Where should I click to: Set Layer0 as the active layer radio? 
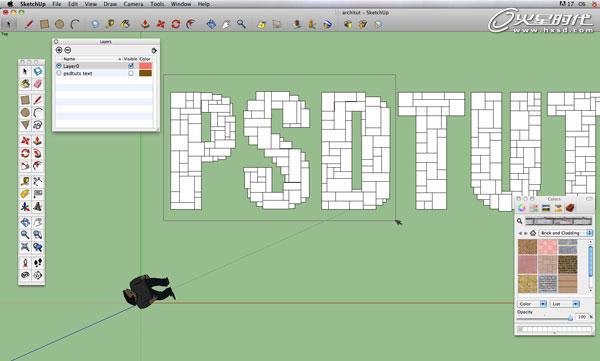tap(59, 66)
